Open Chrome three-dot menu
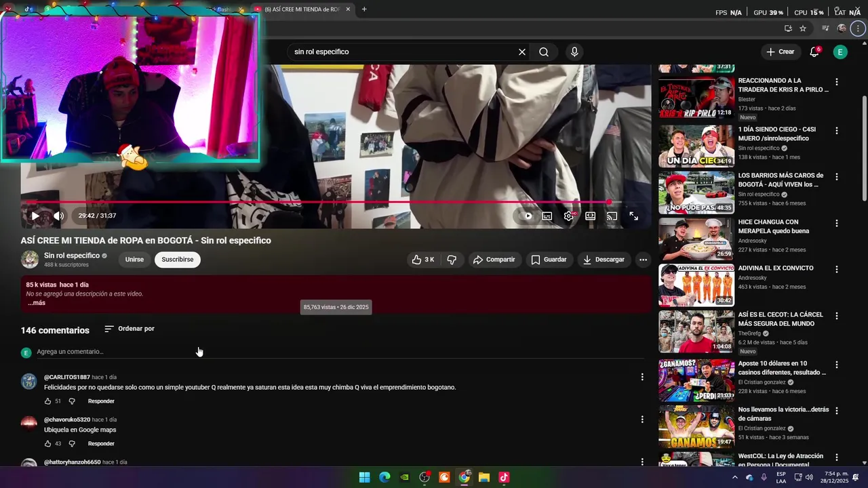 tap(859, 28)
